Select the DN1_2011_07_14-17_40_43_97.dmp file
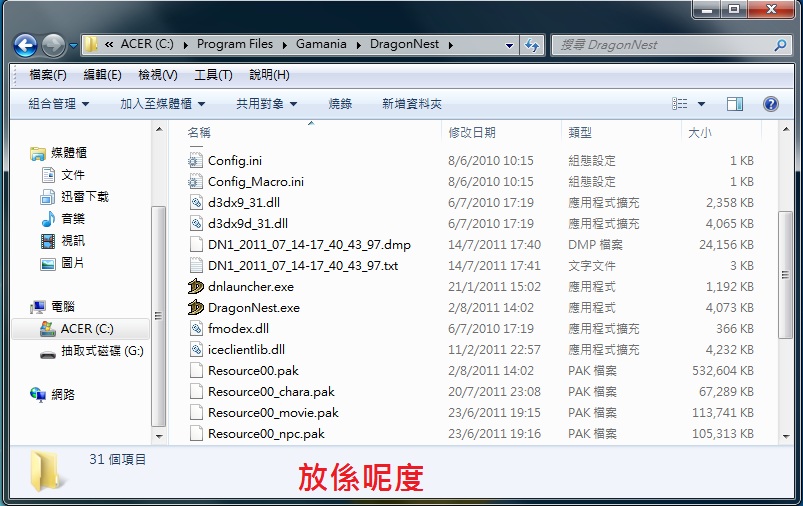The image size is (803, 506). click(309, 245)
